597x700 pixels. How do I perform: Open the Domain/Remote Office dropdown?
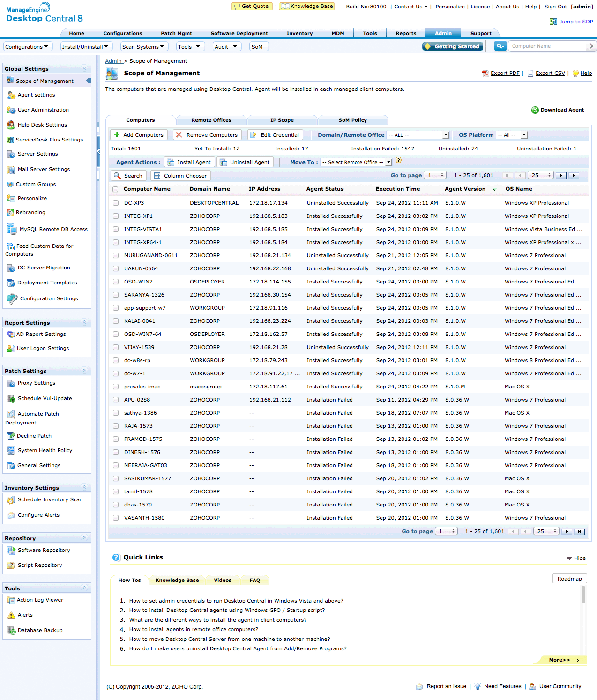point(418,135)
